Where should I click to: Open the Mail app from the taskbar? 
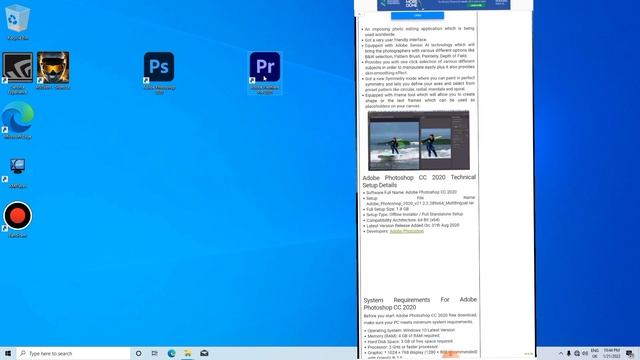204,353
